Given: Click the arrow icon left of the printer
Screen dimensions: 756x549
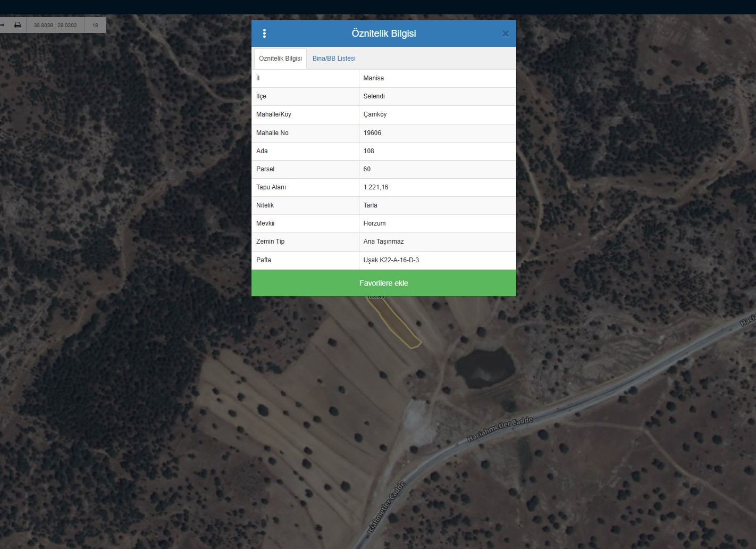Looking at the screenshot, I should pyautogui.click(x=3, y=25).
